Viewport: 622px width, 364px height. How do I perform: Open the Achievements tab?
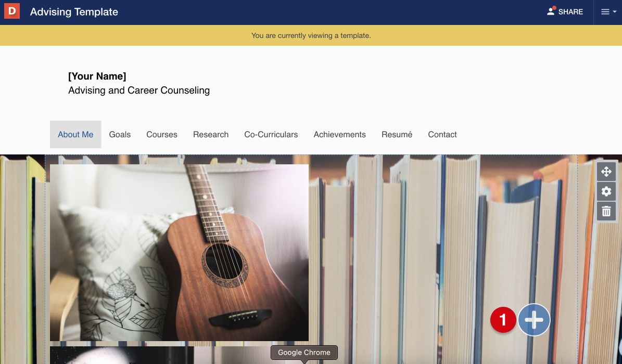point(339,134)
